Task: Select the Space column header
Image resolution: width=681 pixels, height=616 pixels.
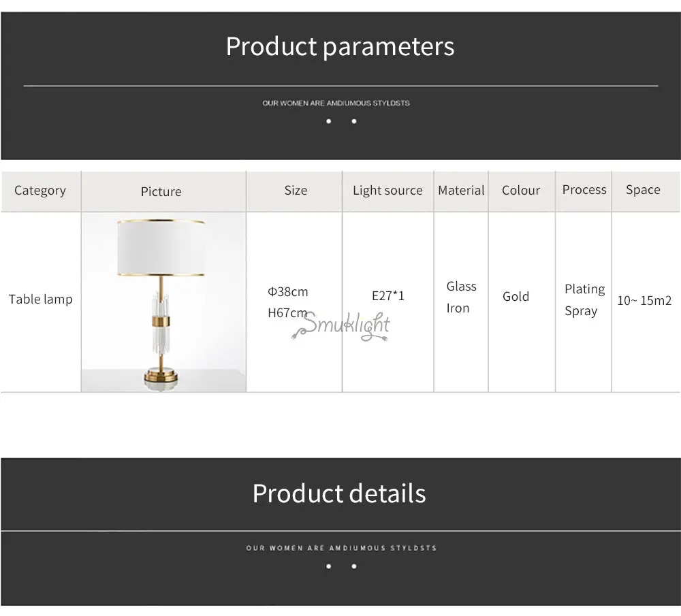Action: point(643,190)
